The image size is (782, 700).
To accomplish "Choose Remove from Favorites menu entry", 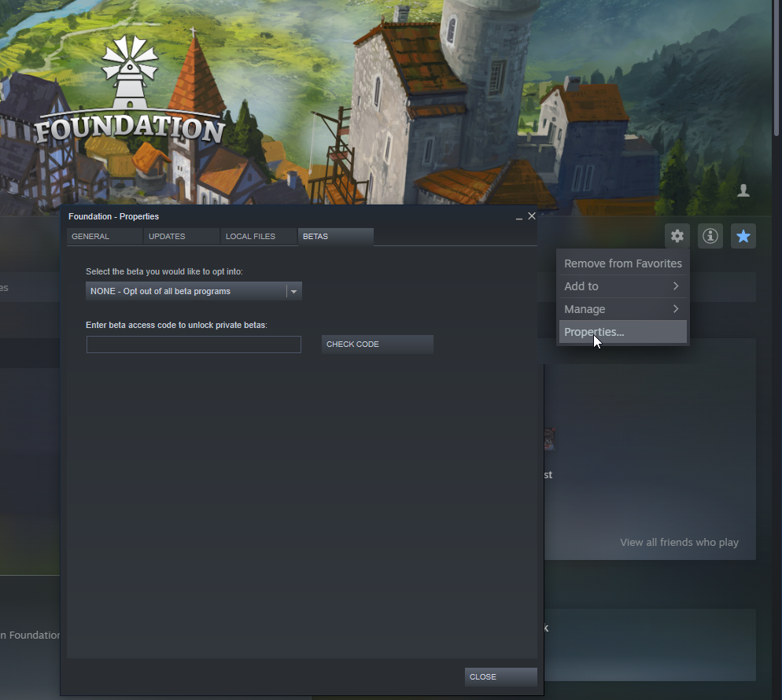I will pyautogui.click(x=623, y=263).
